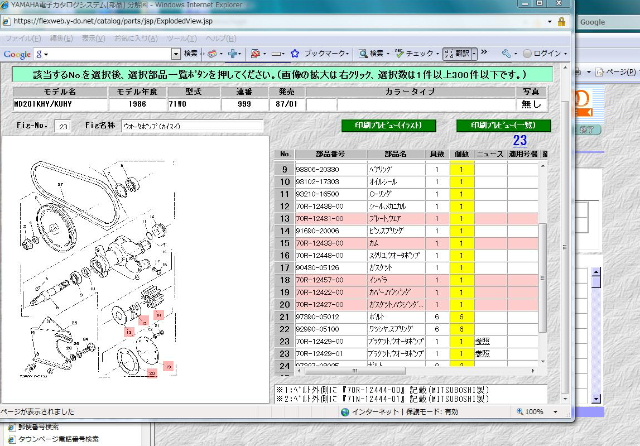Image resolution: width=640 pixels, height=446 pixels.
Task: Open the ツール(T) menu
Action: (x=182, y=38)
